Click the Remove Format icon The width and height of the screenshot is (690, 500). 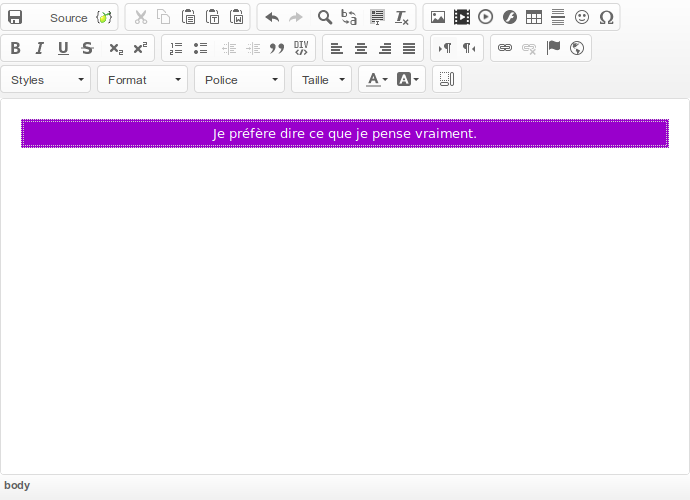[401, 17]
